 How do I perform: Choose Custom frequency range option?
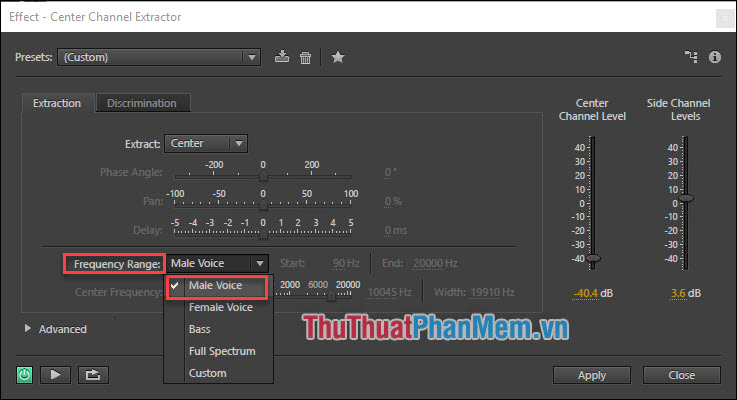tap(219, 373)
